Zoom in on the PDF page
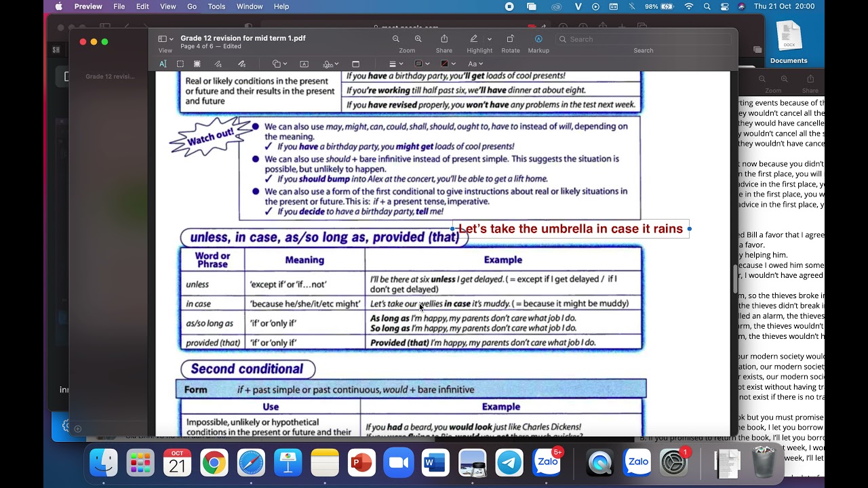 click(418, 39)
